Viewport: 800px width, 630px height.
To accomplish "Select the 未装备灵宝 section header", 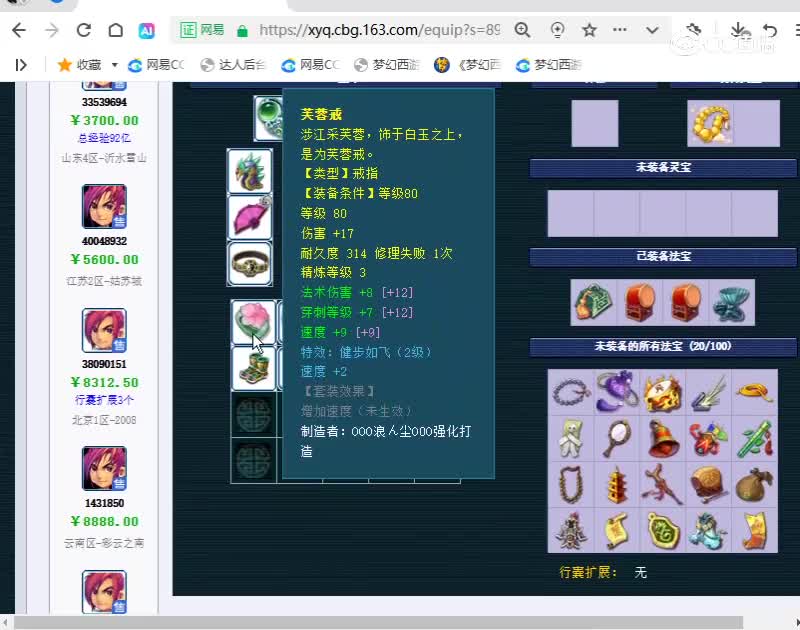I will coord(663,167).
